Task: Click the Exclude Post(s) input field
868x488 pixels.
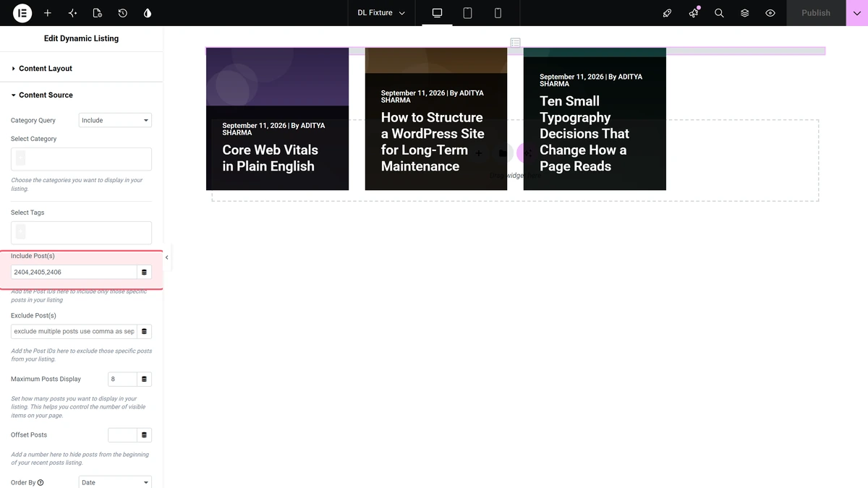Action: [74, 331]
